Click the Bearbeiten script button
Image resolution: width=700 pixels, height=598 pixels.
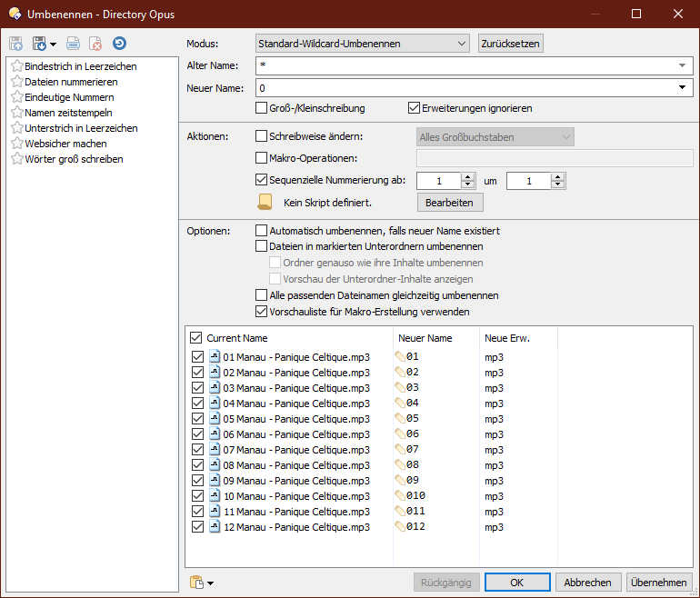(x=450, y=203)
